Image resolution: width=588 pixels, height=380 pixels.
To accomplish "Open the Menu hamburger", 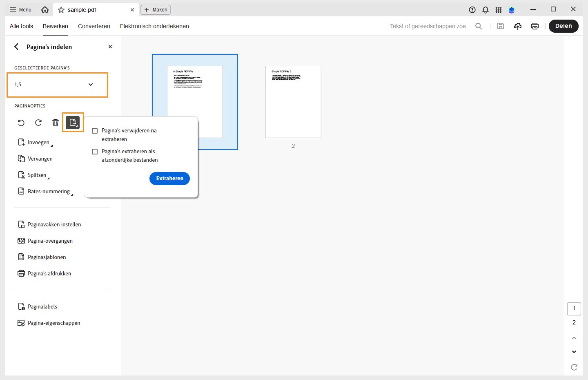I will (x=20, y=9).
